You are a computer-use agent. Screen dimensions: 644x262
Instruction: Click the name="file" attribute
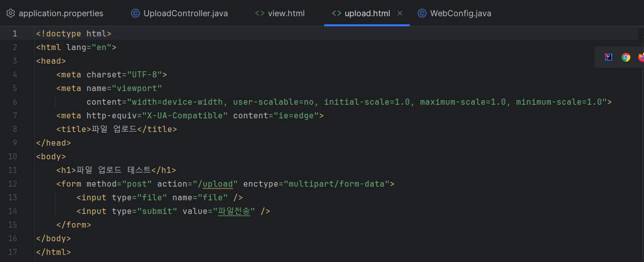pos(200,197)
